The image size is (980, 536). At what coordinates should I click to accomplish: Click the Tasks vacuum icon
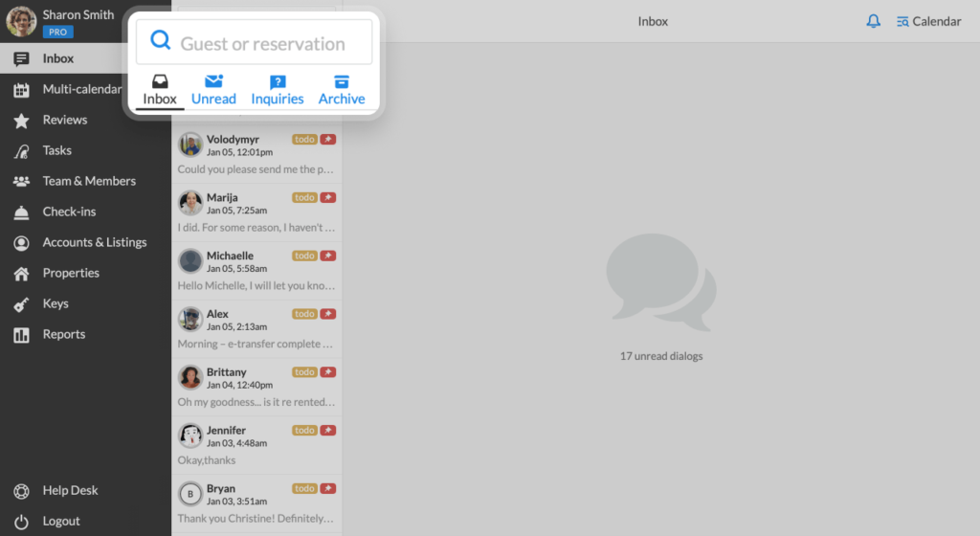[x=21, y=151]
